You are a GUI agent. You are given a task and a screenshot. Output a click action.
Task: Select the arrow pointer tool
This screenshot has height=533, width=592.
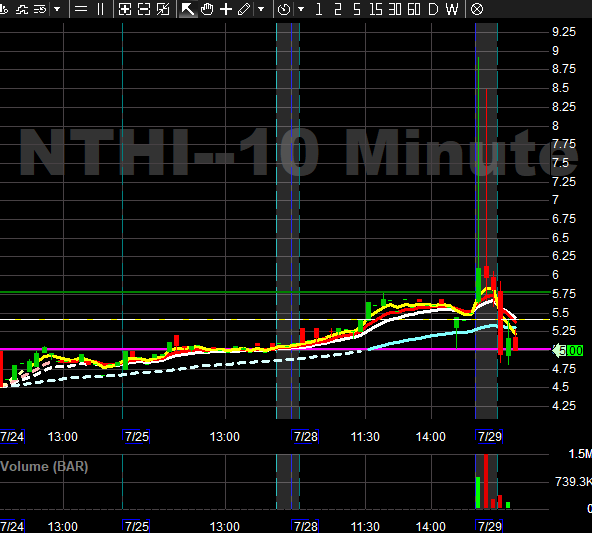click(188, 9)
